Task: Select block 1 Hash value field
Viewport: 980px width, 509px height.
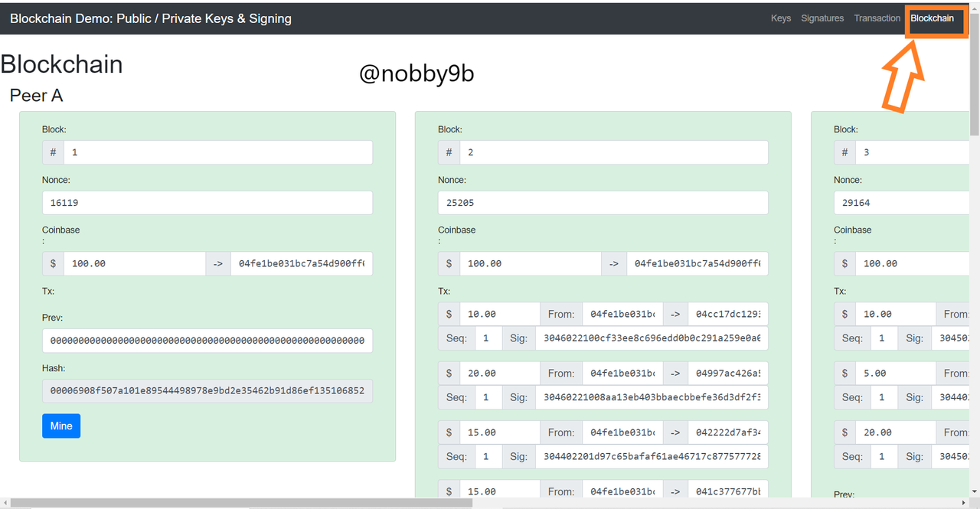Action: pyautogui.click(x=207, y=391)
